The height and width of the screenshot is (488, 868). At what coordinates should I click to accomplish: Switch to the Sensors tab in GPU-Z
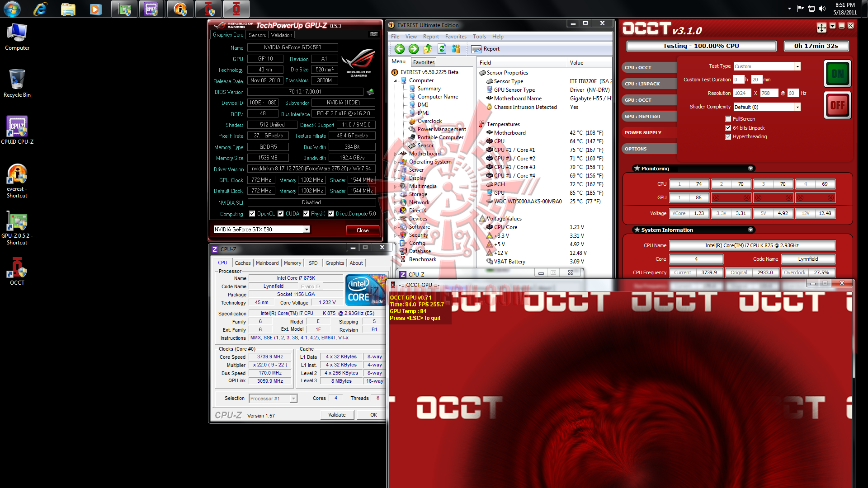tap(257, 35)
